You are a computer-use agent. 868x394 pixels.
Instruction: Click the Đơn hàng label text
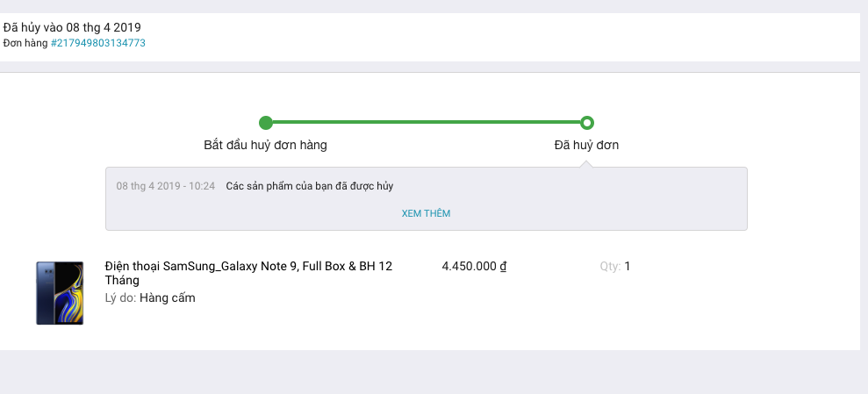[x=25, y=43]
